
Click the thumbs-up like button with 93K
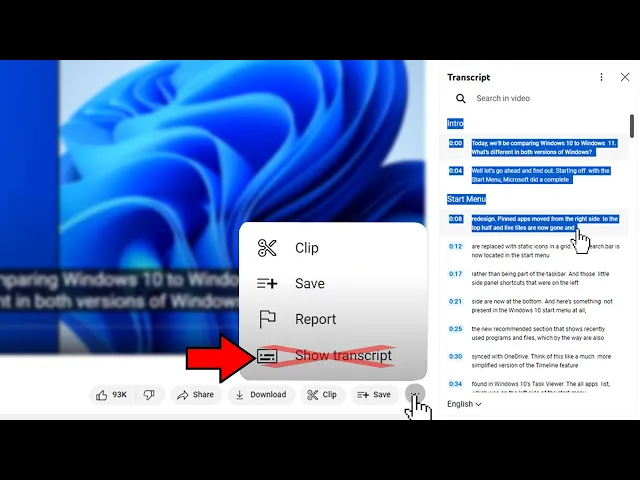[x=112, y=395]
